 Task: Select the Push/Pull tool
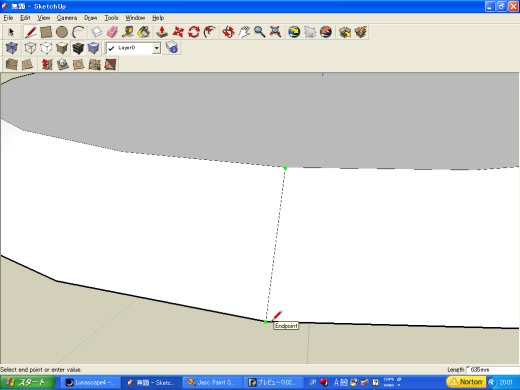coord(162,32)
